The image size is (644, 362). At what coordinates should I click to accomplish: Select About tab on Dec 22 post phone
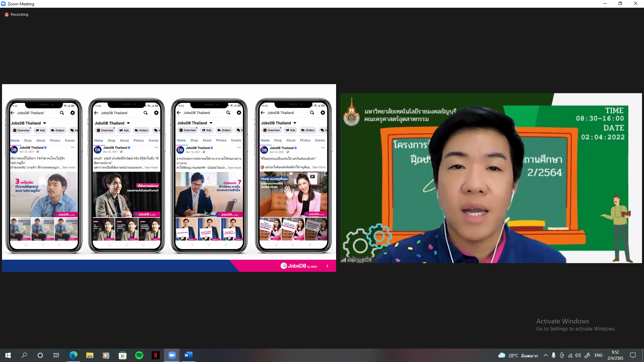[41, 140]
